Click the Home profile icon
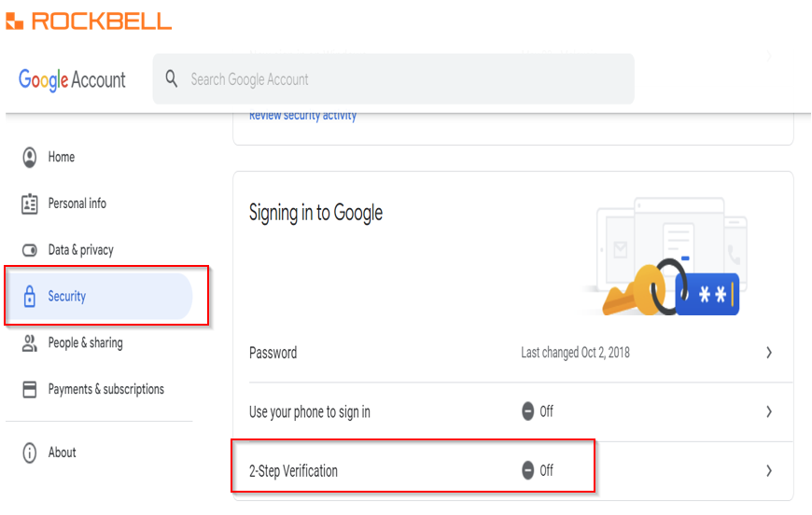 30,158
